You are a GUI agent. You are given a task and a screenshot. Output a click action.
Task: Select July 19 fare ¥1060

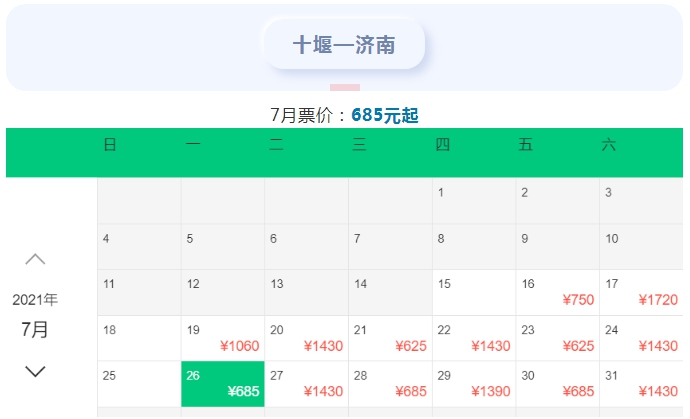[x=223, y=338]
